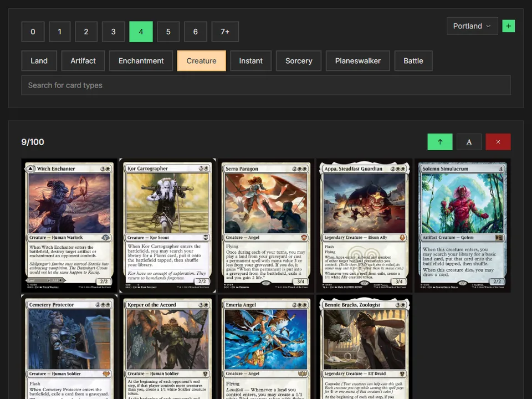
Task: Select the Witch Enchanter card
Action: (70, 226)
